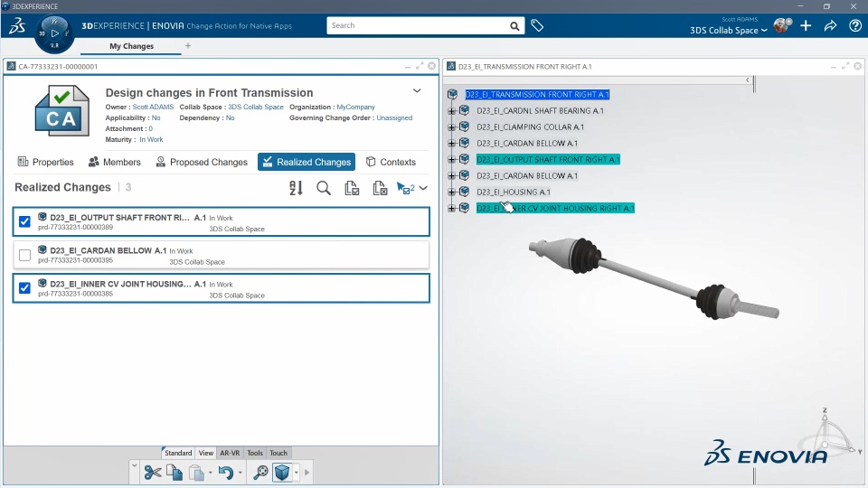
Task: Click the In Work maturity link
Action: tap(151, 139)
